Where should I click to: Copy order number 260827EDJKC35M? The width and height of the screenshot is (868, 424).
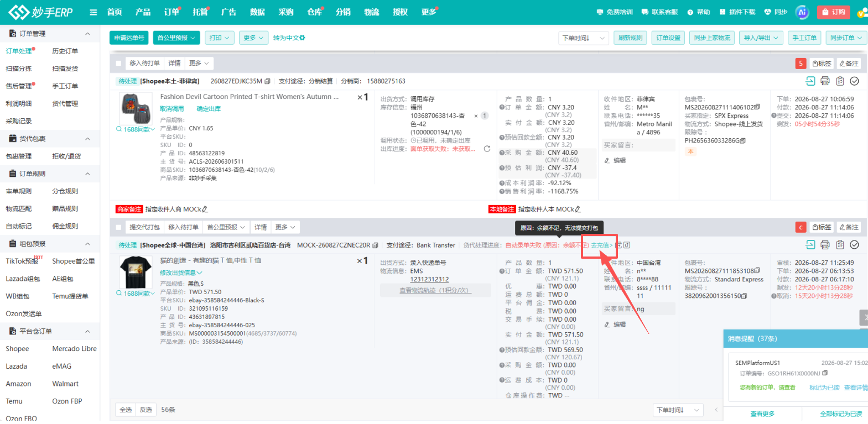tap(268, 81)
